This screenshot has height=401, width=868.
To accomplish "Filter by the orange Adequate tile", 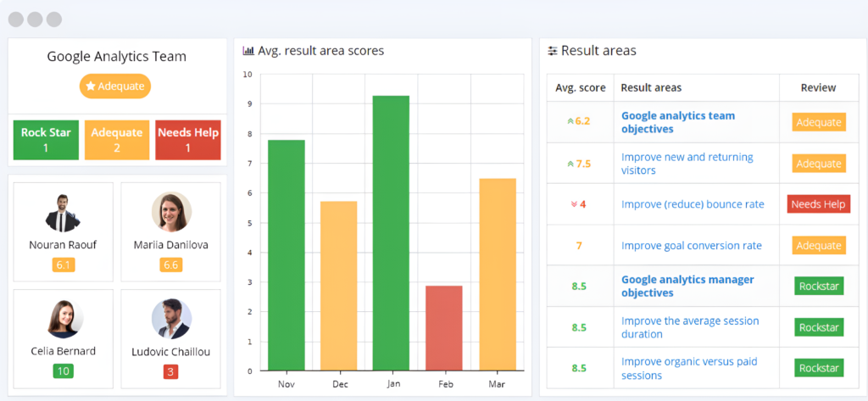I will 117,140.
